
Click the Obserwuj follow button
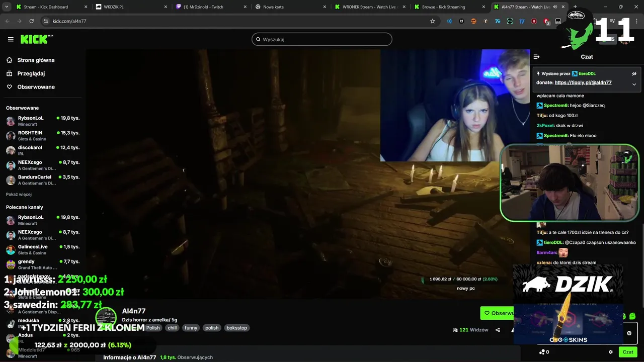pyautogui.click(x=498, y=313)
